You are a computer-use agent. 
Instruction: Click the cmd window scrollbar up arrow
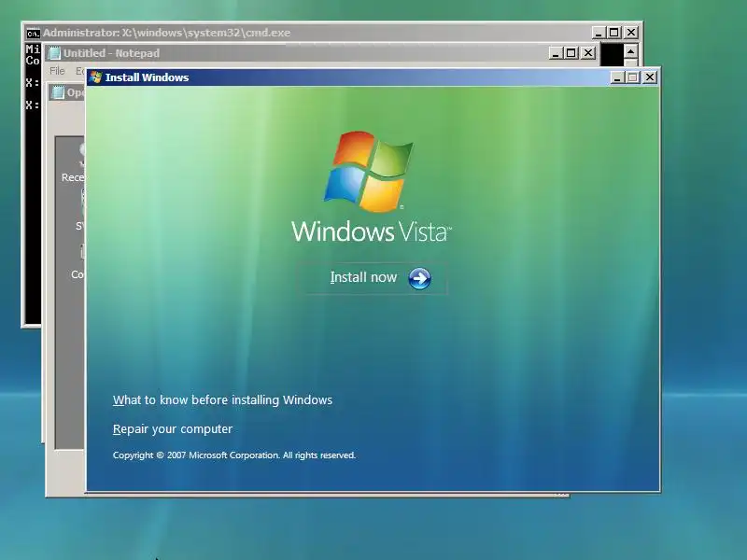pyautogui.click(x=631, y=51)
